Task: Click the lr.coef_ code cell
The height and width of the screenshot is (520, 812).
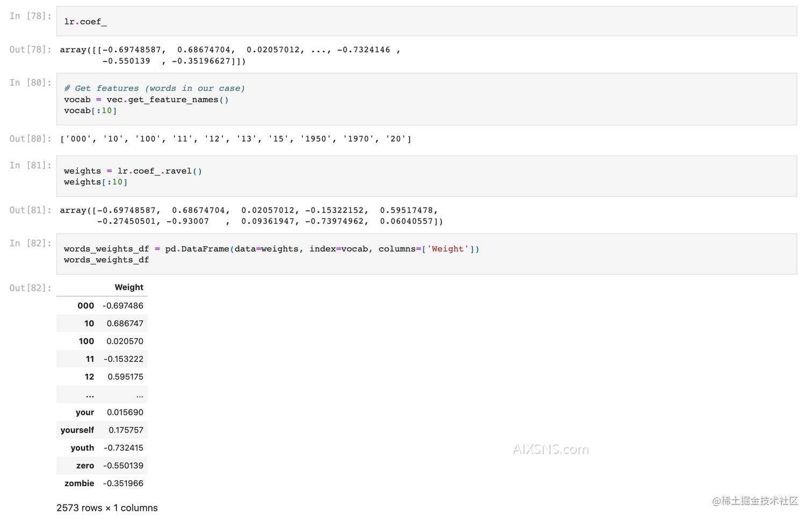Action: tap(426, 21)
